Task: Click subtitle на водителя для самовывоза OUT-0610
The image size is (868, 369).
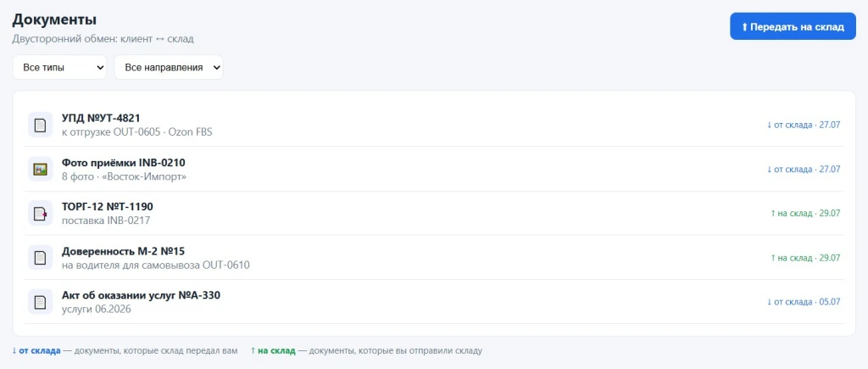Action: (156, 266)
